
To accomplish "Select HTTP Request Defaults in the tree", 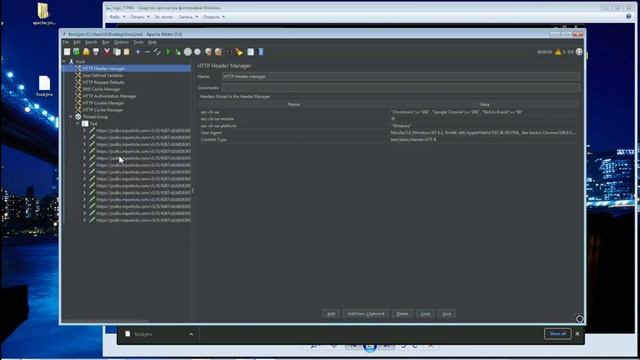I will [x=104, y=82].
